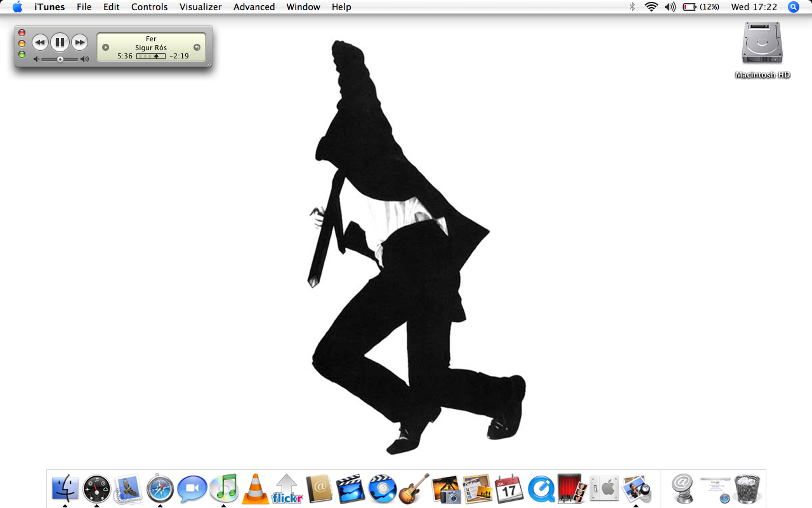The width and height of the screenshot is (812, 508).
Task: Open Dashboard from the Dock
Action: [x=96, y=489]
